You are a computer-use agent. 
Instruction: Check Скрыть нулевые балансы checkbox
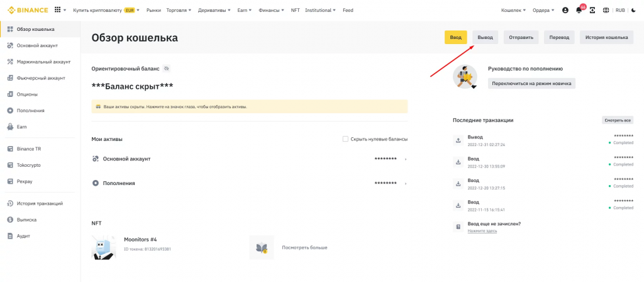coord(345,139)
